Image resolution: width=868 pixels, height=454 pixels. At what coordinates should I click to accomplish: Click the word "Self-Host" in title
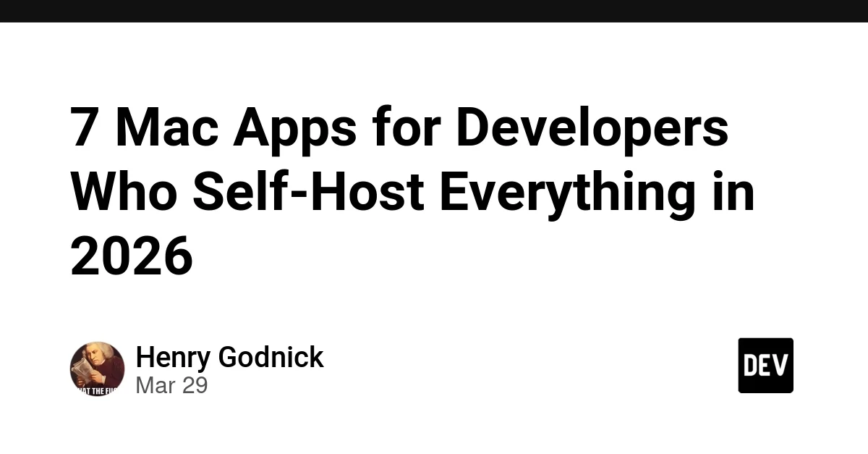tap(308, 192)
